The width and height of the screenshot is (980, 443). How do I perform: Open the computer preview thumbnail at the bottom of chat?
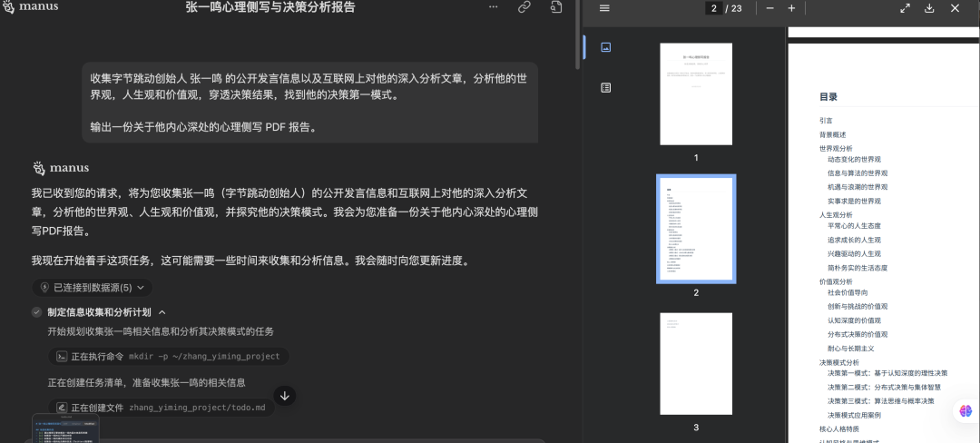pos(65,428)
